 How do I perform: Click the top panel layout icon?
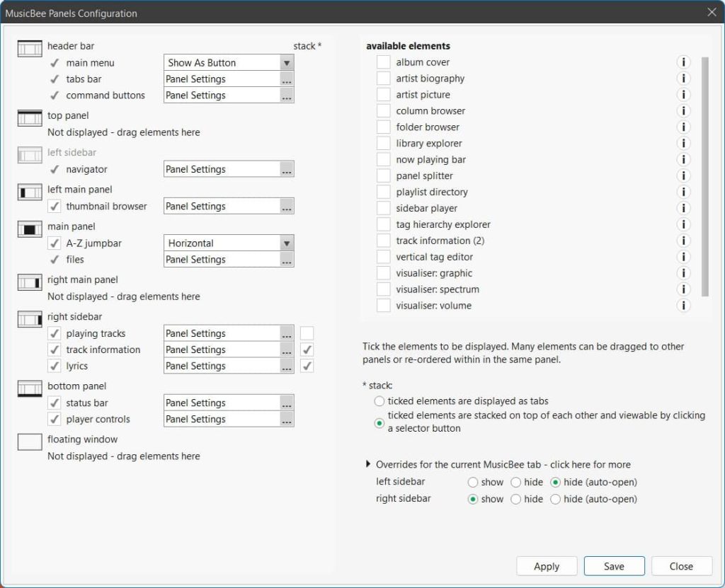29,118
